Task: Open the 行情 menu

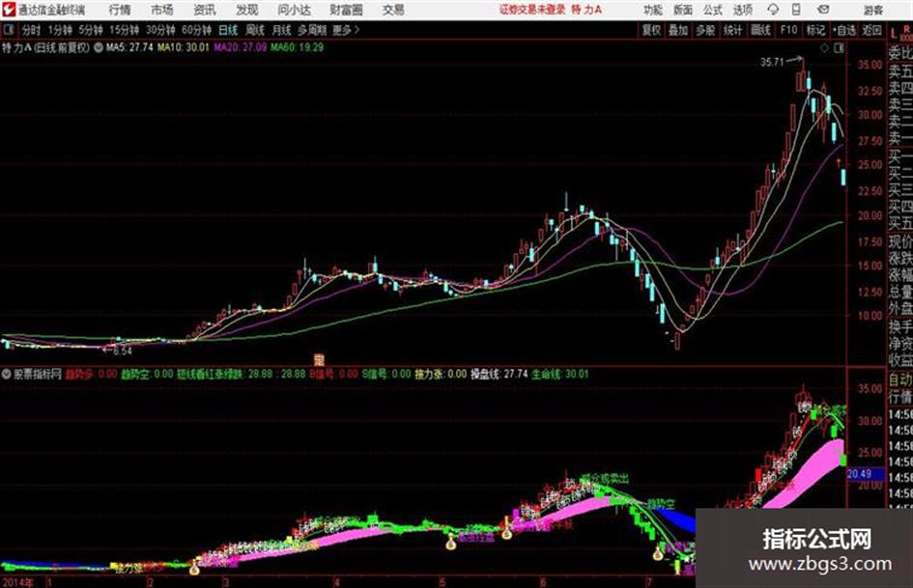Action: [120, 10]
